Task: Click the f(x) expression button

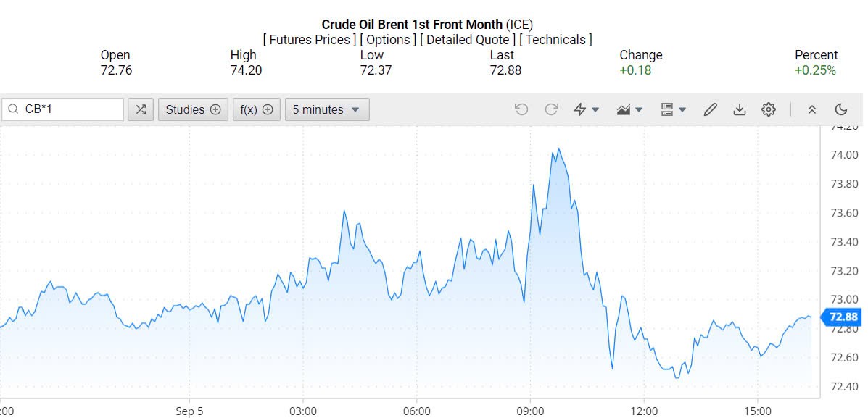Action: point(256,109)
